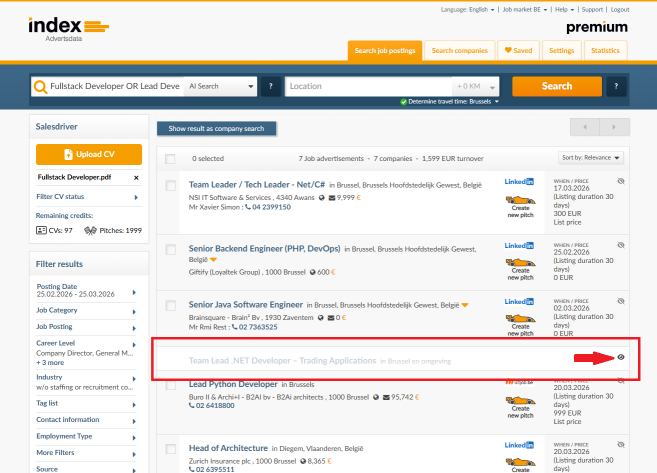Click orange marker after Senior Java Software Engineer location

[465, 305]
